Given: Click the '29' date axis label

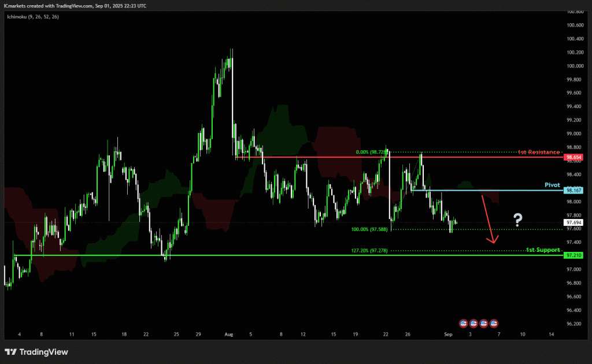Looking at the screenshot, I should pyautogui.click(x=198, y=334).
